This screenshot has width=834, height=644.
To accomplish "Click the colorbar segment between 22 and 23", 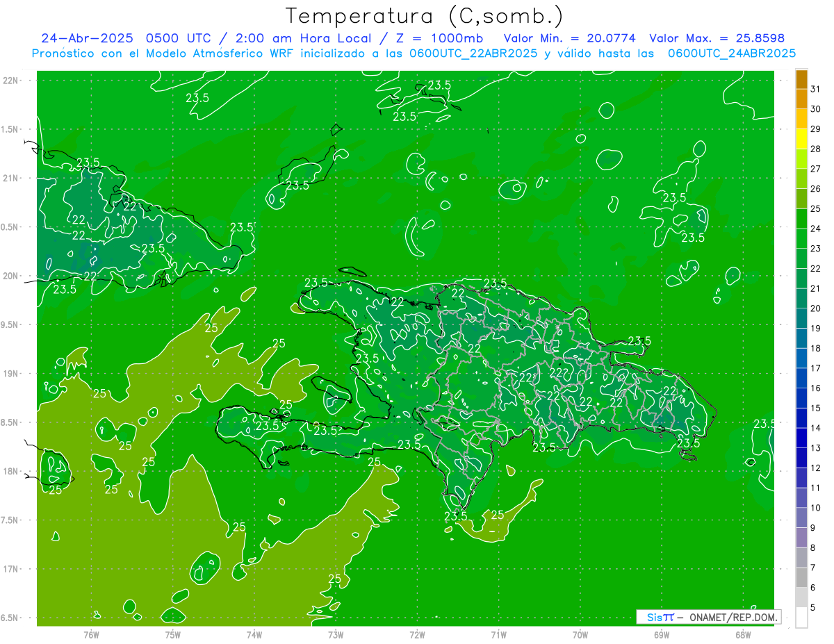I will coord(801,259).
